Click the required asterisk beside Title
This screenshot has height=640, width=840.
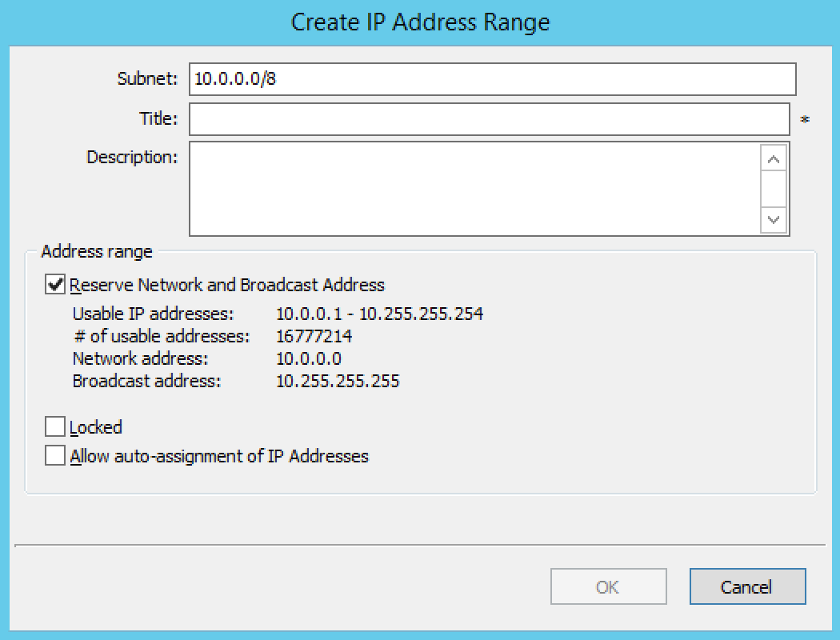click(x=805, y=121)
